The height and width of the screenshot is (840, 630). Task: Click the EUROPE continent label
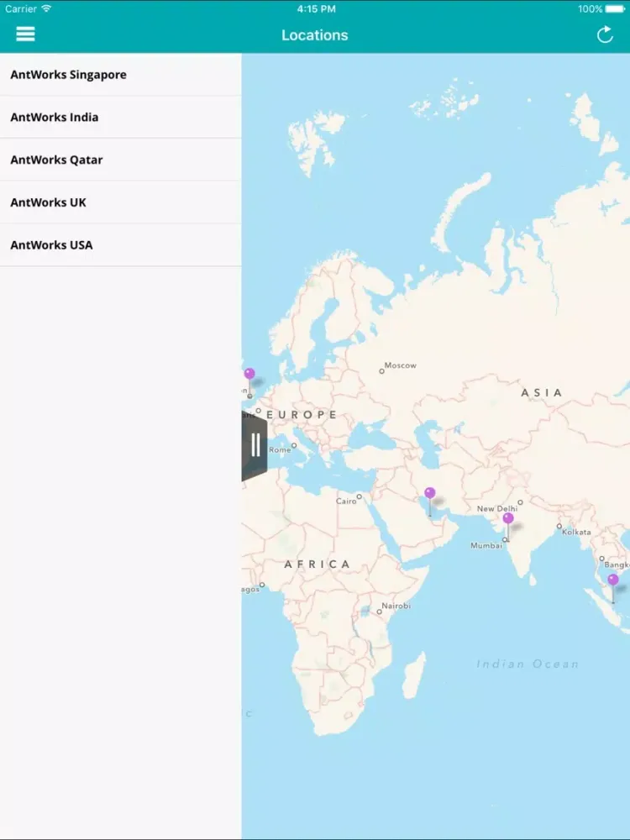[302, 415]
